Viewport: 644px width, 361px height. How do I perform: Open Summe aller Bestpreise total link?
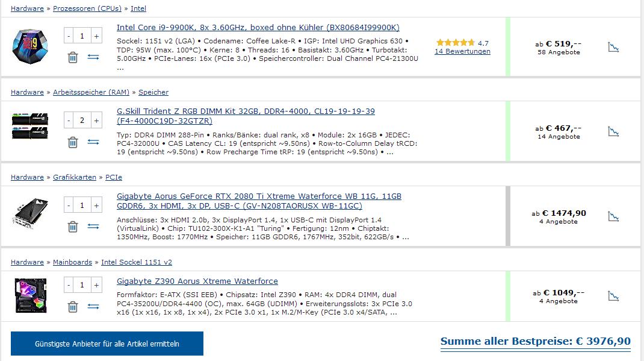(536, 342)
